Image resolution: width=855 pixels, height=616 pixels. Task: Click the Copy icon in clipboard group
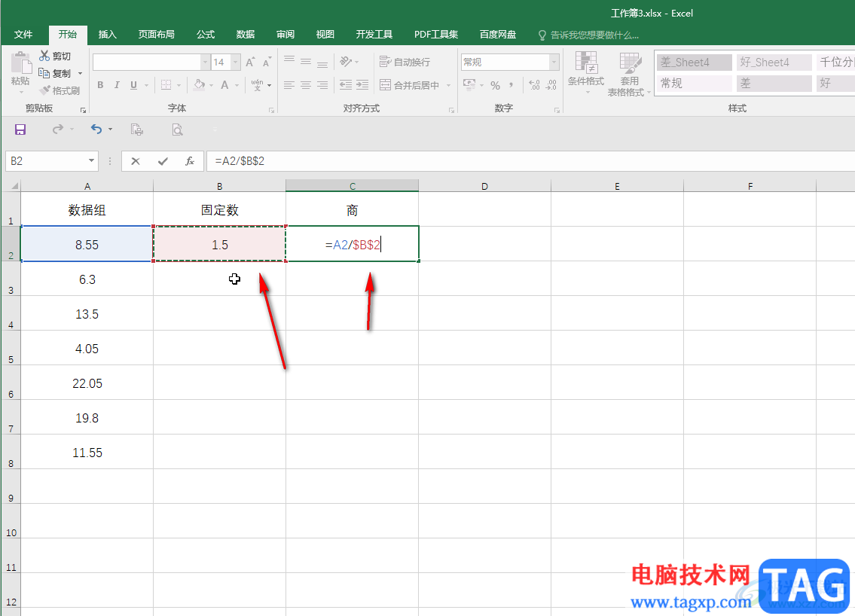(44, 73)
